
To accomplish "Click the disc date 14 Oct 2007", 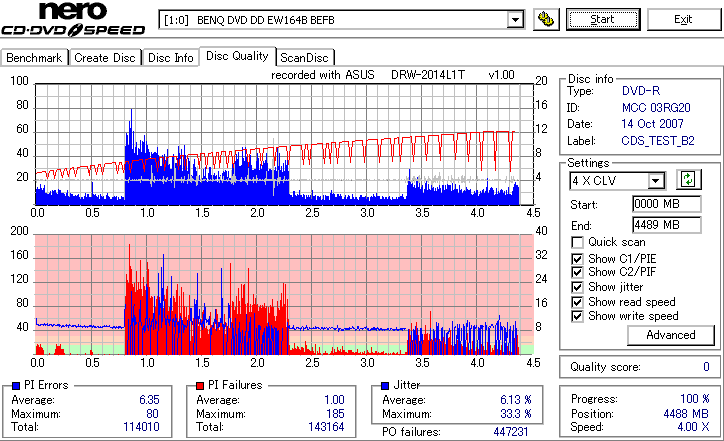I will [652, 124].
